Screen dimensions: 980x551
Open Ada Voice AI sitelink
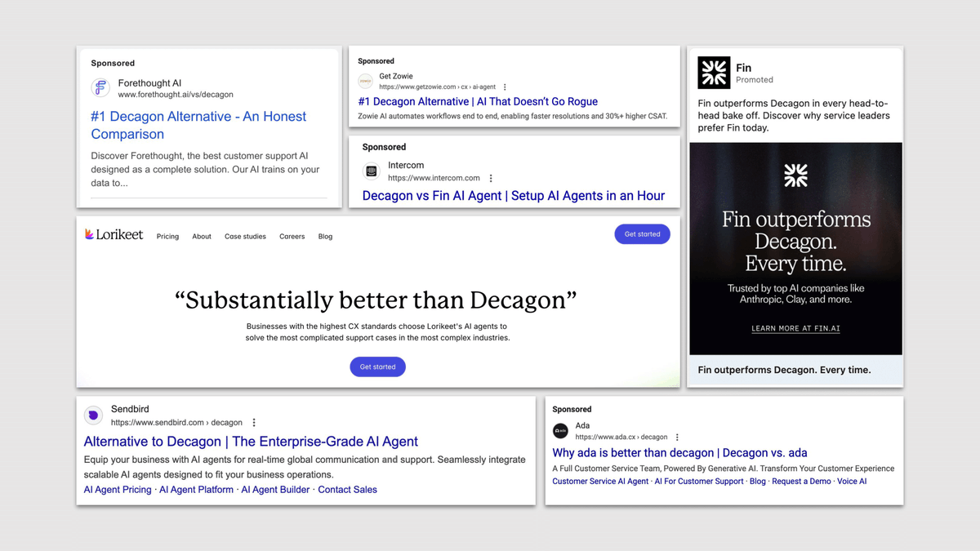(852, 482)
